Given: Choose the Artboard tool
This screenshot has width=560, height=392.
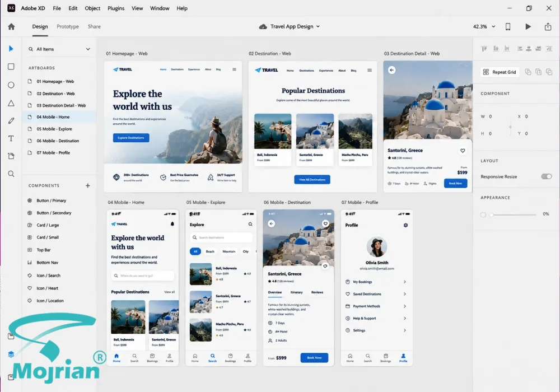Looking at the screenshot, I should click(11, 156).
